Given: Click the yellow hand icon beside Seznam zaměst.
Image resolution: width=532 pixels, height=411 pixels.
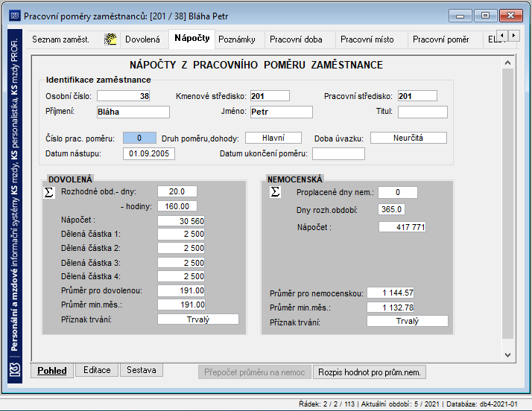Looking at the screenshot, I should pos(110,39).
